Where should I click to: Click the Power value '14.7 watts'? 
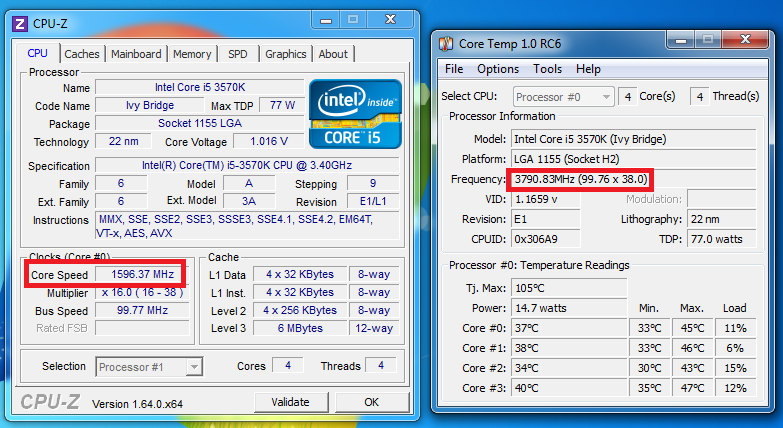(x=569, y=308)
